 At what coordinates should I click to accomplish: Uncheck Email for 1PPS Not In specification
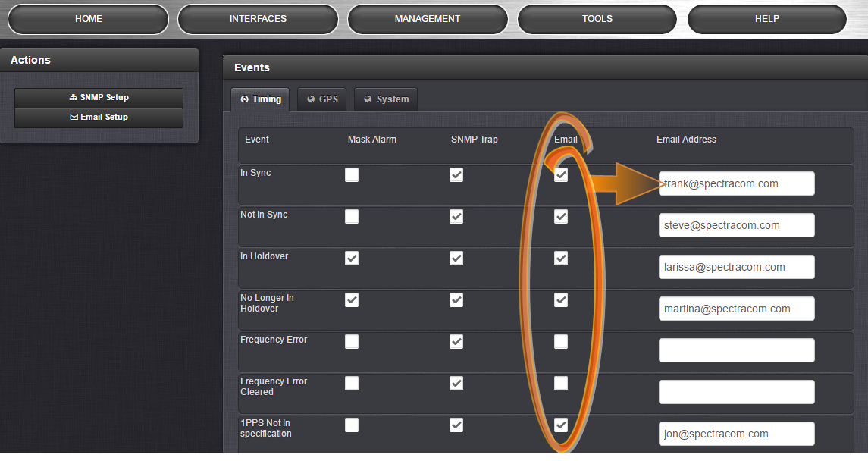coord(561,425)
